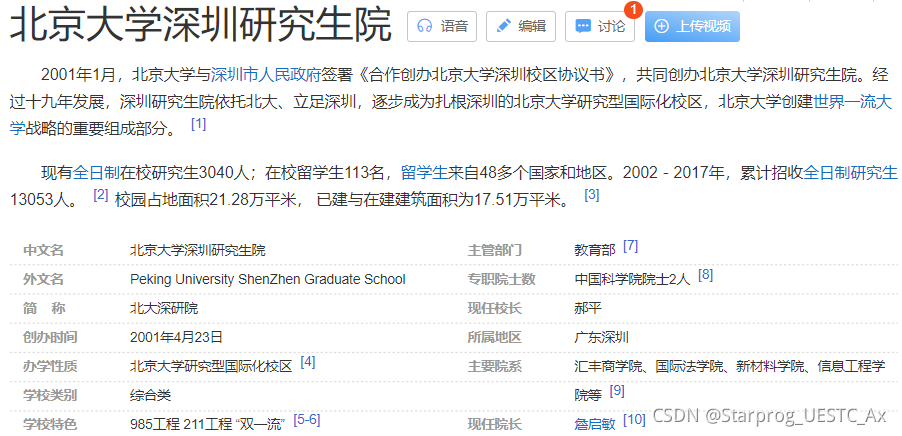The image size is (902, 436).
Task: Jump to reference [2] after 13053人
Action: pos(101,195)
